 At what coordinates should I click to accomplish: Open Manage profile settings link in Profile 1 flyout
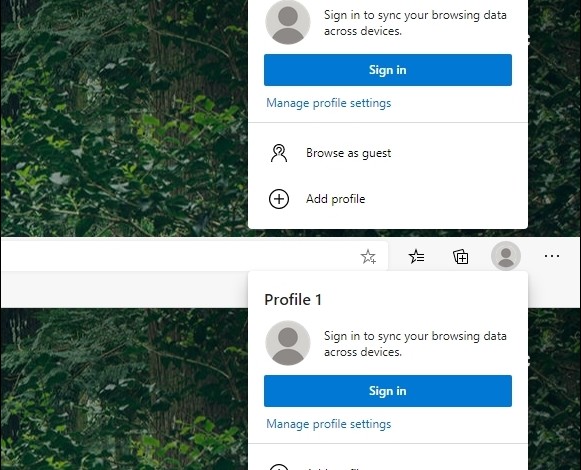[329, 424]
